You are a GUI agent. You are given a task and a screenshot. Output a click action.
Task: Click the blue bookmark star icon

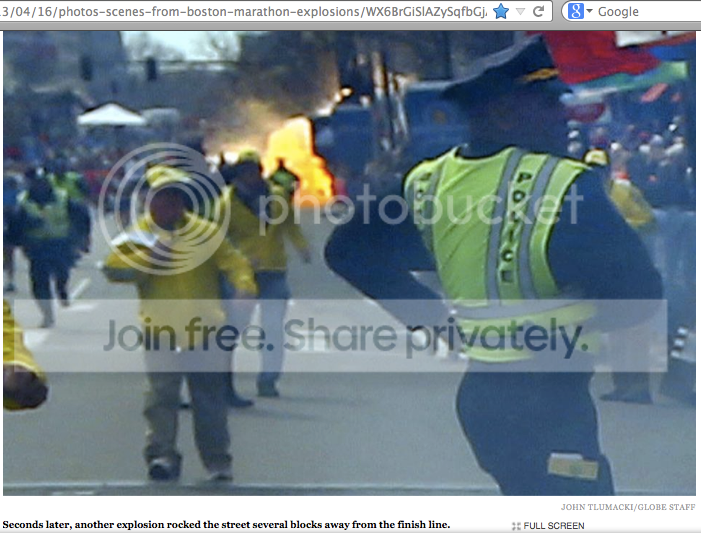tap(500, 11)
